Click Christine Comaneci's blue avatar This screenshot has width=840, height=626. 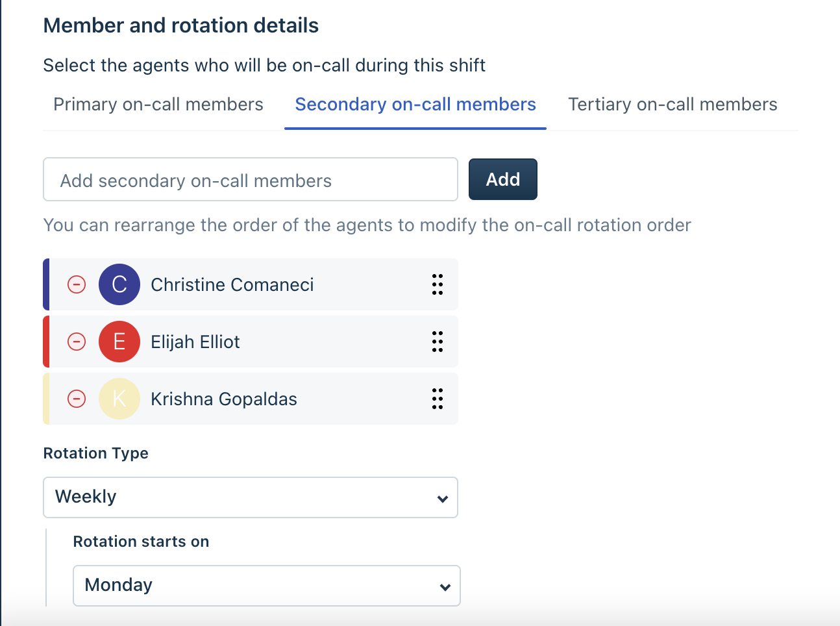(x=119, y=284)
